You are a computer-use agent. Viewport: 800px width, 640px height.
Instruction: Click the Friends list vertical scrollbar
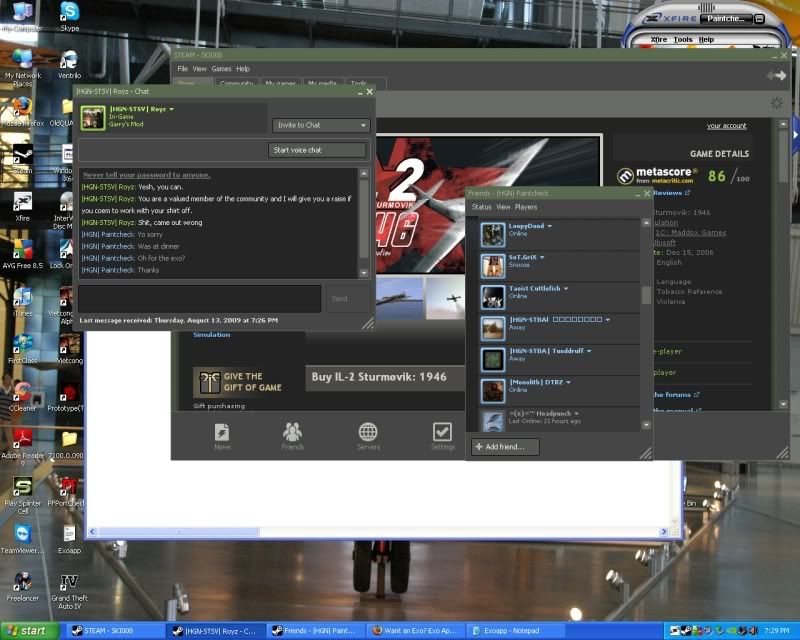(x=646, y=324)
